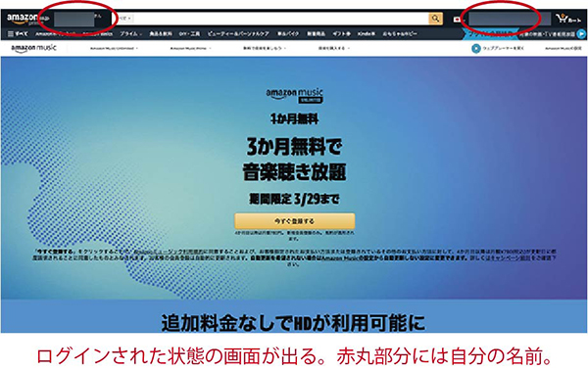Viewport: 588px width, 370px height.
Task: Expand the Amazon Music Unlimited submenu
Action: coord(114,48)
